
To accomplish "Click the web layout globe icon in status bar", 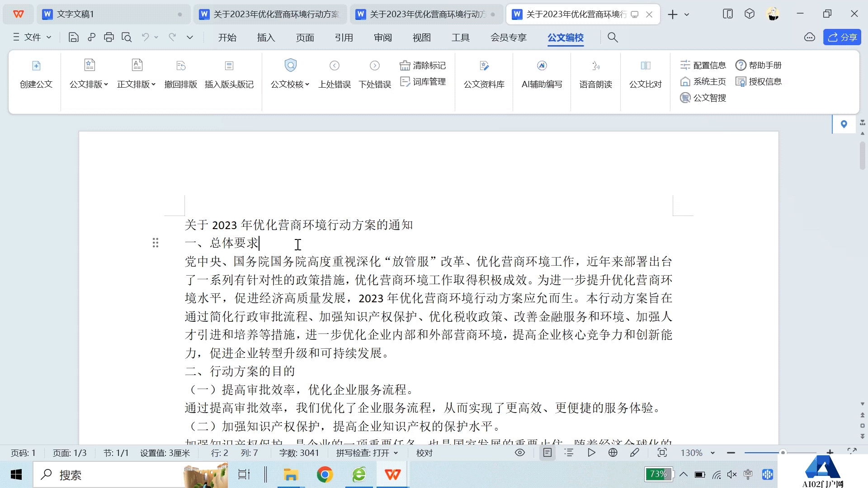I will tap(613, 453).
